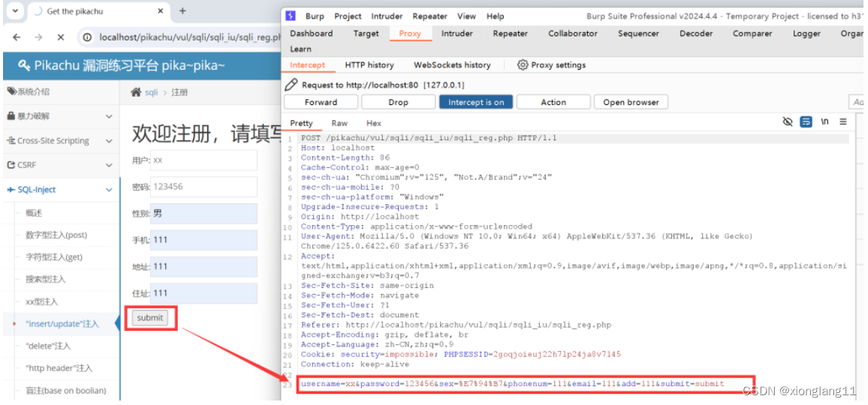Open the Action menu button
Viewport: 868px width, 405px height.
pos(553,102)
